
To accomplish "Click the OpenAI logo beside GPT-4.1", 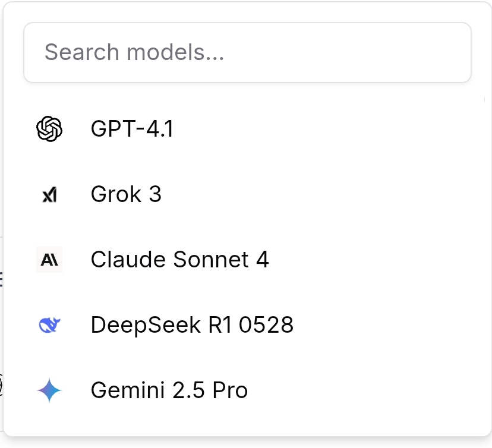I will (49, 129).
